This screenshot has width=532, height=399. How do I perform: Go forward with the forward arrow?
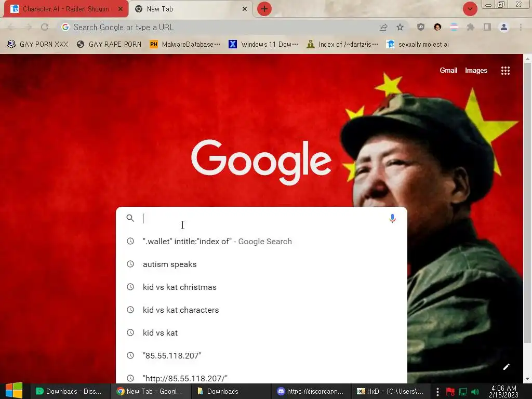click(28, 27)
